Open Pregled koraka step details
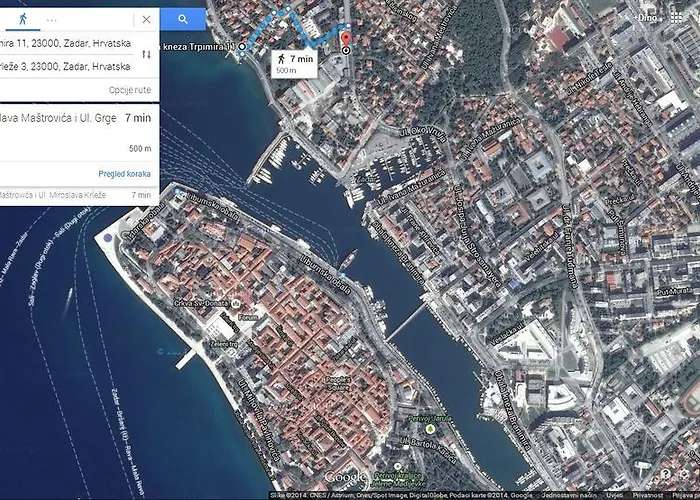Image resolution: width=700 pixels, height=500 pixels. click(x=125, y=173)
